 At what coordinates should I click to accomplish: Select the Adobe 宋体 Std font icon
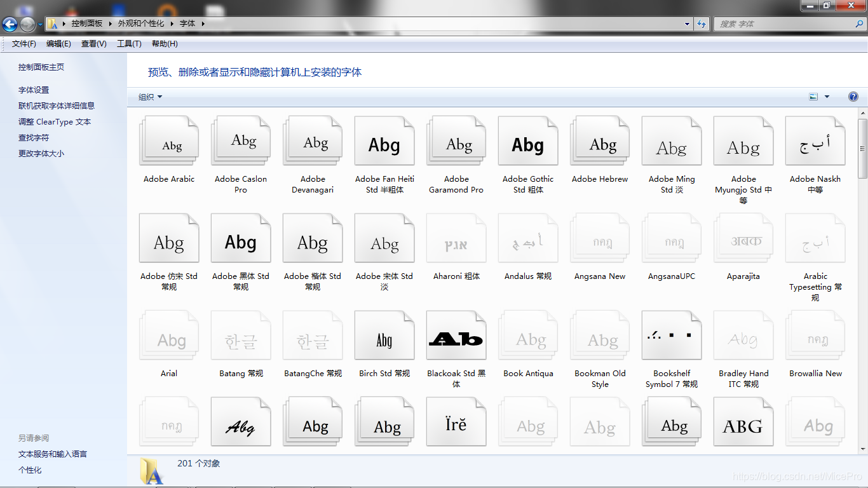(x=384, y=238)
